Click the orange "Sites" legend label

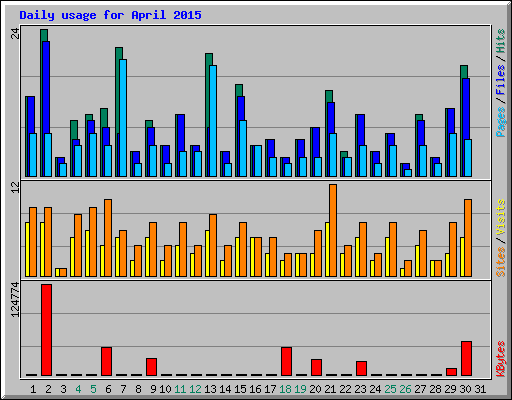501,262
